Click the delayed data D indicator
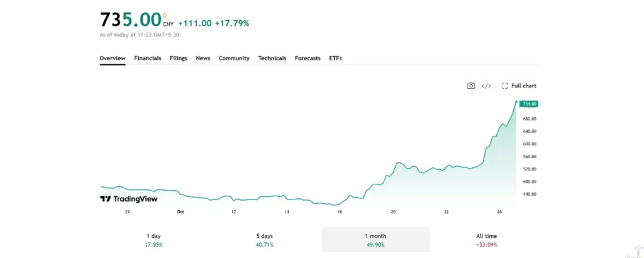This screenshot has height=258, width=644. (x=165, y=16)
